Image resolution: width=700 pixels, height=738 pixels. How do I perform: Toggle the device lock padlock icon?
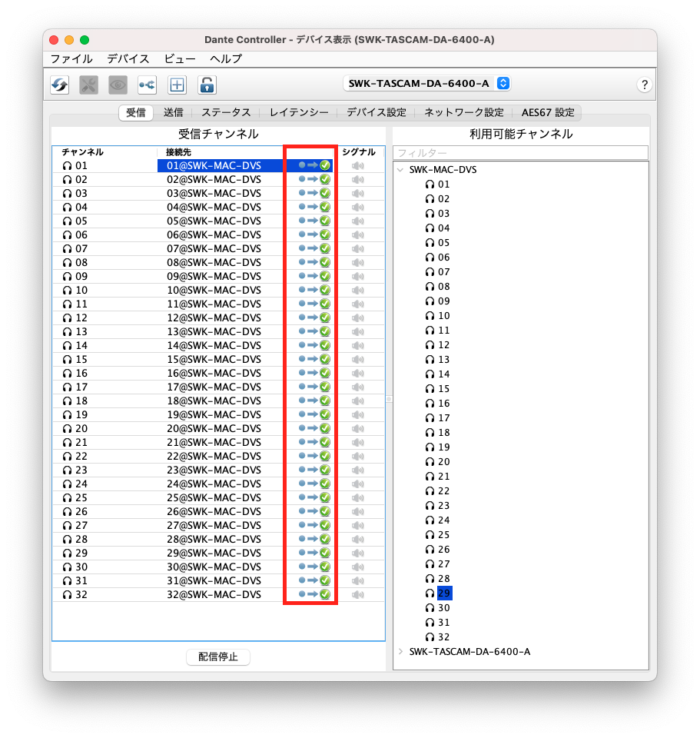pos(207,85)
